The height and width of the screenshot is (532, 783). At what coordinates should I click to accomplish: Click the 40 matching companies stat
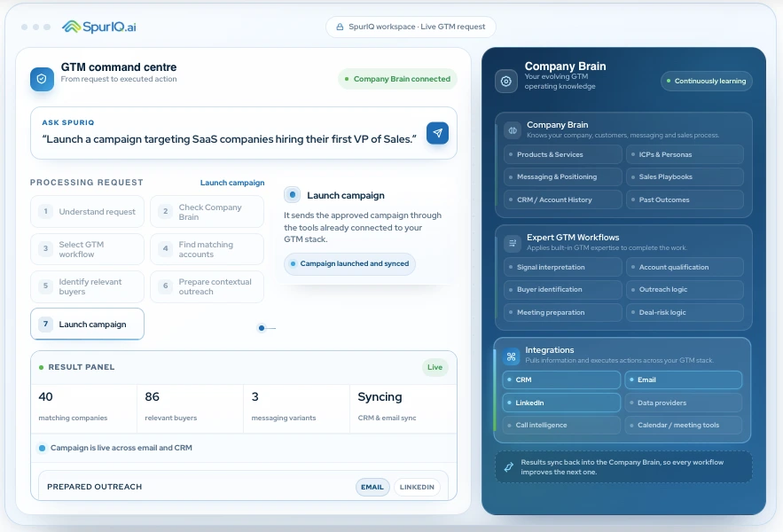coord(84,409)
